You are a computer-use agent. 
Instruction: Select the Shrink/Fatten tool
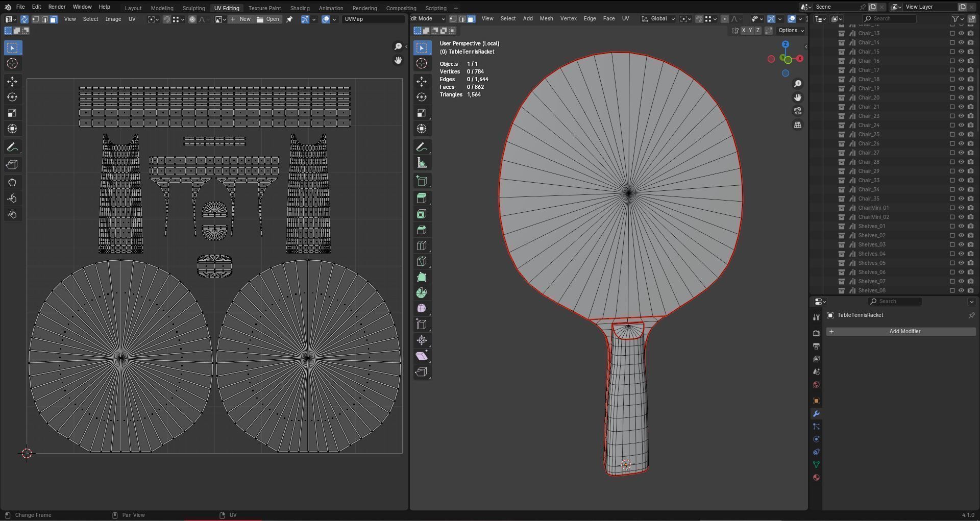coord(422,340)
